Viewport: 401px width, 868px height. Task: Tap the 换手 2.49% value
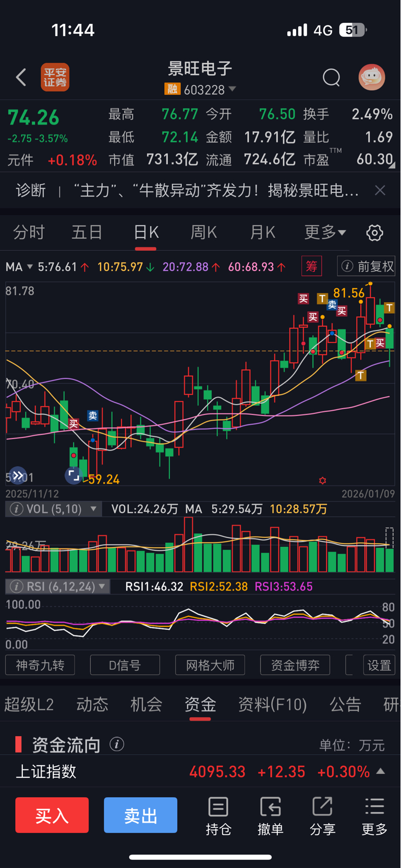coord(372,114)
